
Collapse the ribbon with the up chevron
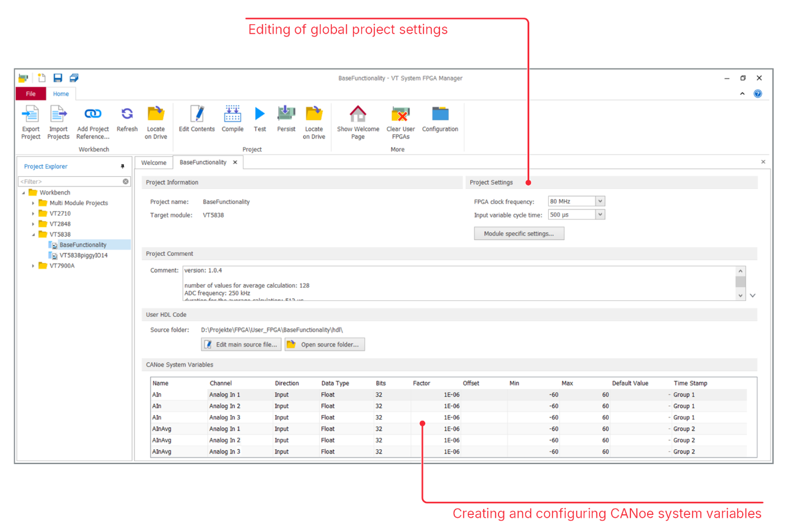coord(742,93)
